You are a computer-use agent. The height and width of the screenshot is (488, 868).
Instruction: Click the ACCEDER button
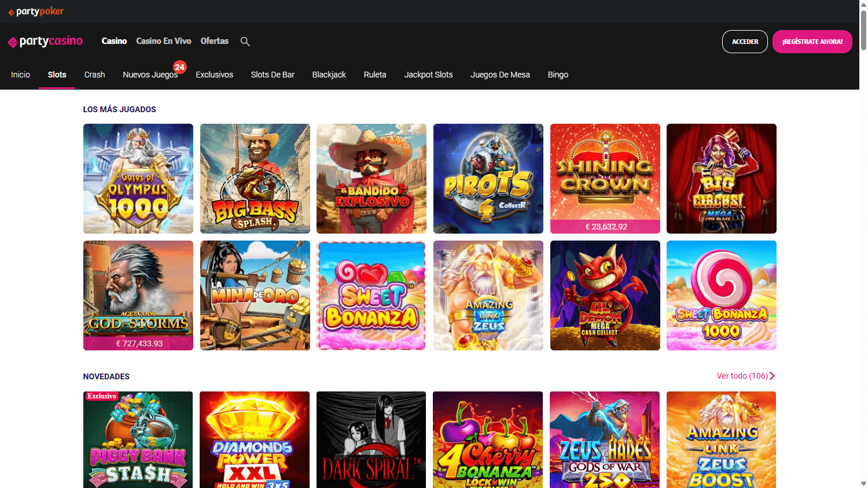pyautogui.click(x=745, y=41)
